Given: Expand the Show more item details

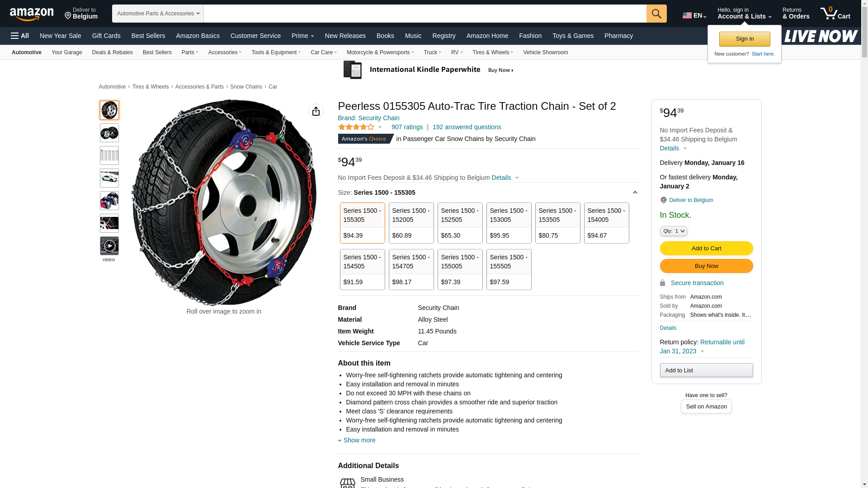Looking at the screenshot, I should click(x=359, y=440).
